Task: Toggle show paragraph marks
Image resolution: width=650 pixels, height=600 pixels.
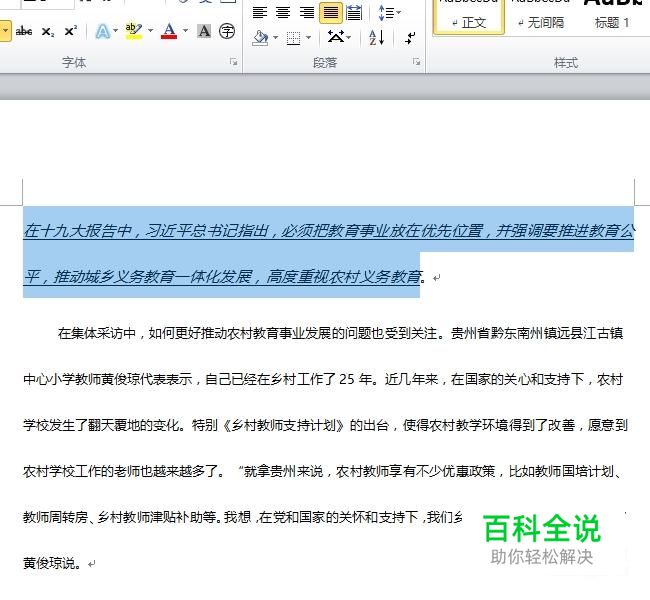Action: point(410,38)
